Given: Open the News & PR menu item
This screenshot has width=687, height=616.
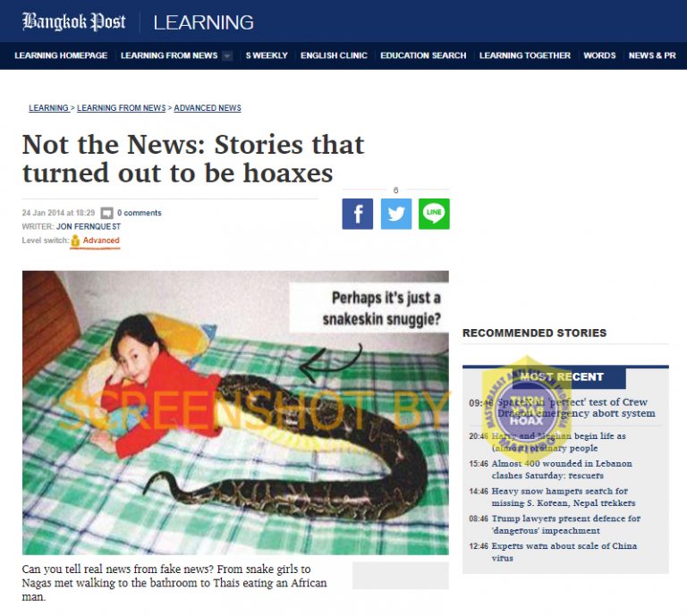Looking at the screenshot, I should tap(652, 55).
